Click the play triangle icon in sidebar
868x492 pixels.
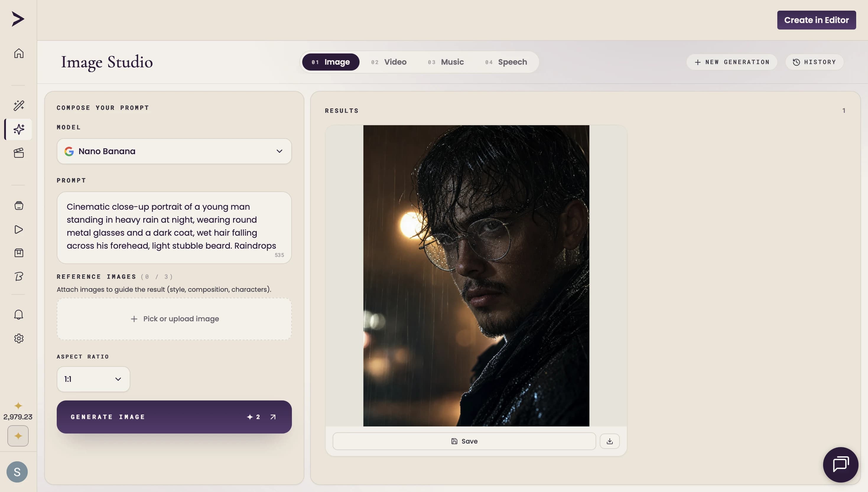click(19, 229)
